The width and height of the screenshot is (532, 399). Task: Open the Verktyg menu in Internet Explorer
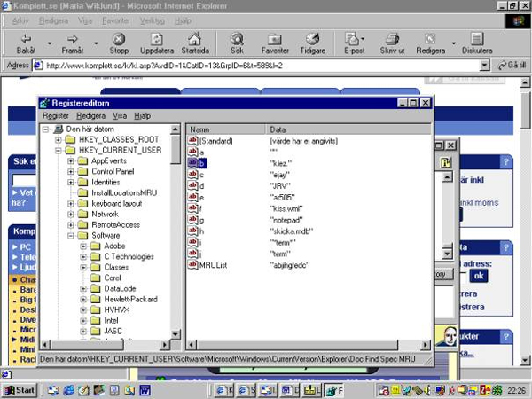(x=153, y=20)
